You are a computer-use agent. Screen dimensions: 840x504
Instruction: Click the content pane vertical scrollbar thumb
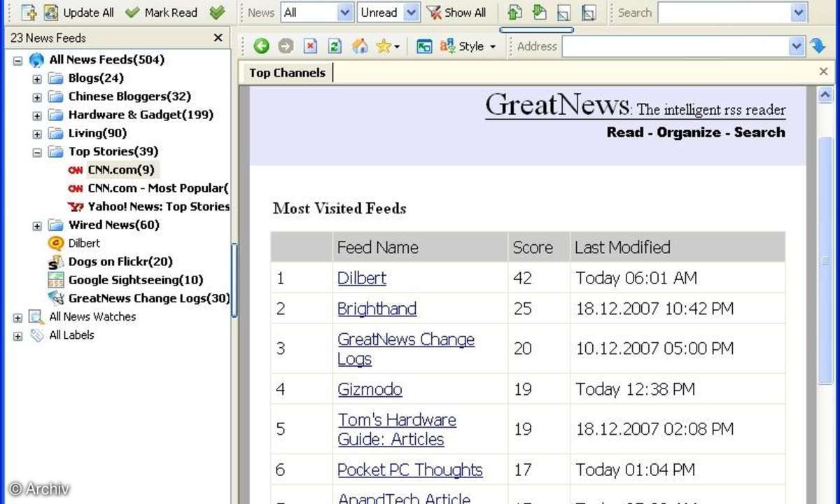point(825,259)
